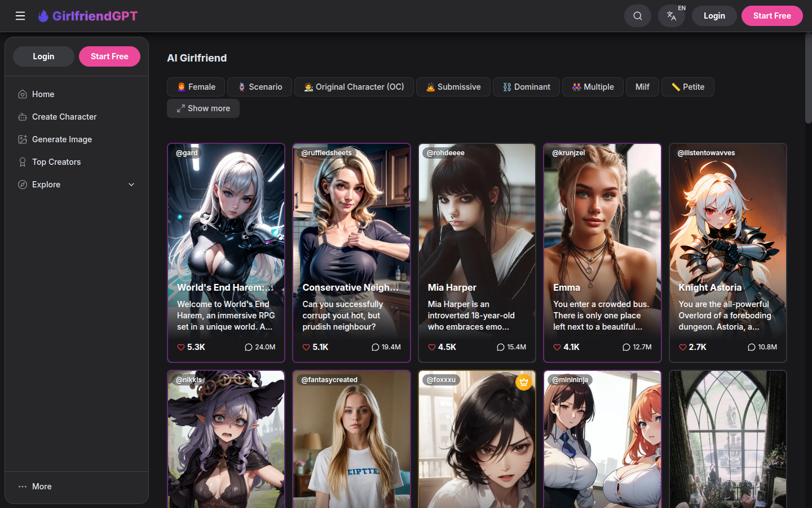Expand the Explore chevron in sidebar
This screenshot has width=812, height=508.
(x=131, y=185)
